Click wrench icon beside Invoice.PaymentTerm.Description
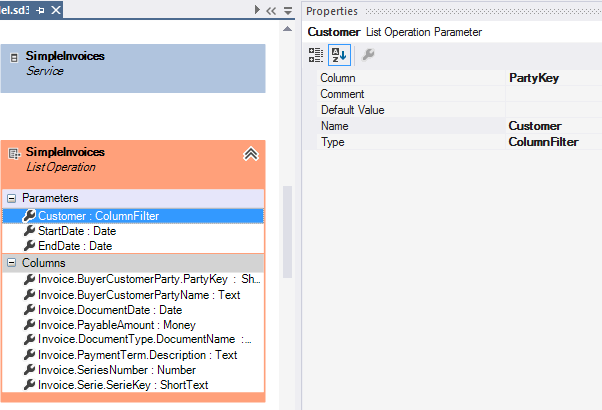 30,354
